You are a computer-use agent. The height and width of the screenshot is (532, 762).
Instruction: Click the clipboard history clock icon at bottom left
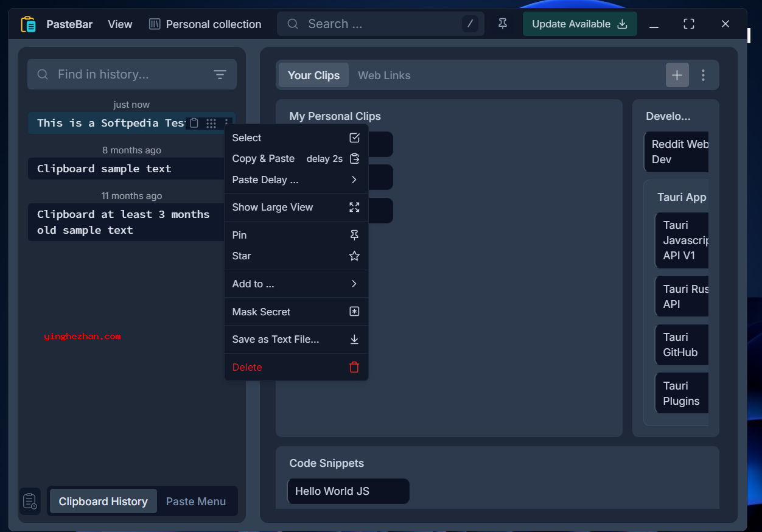[30, 502]
